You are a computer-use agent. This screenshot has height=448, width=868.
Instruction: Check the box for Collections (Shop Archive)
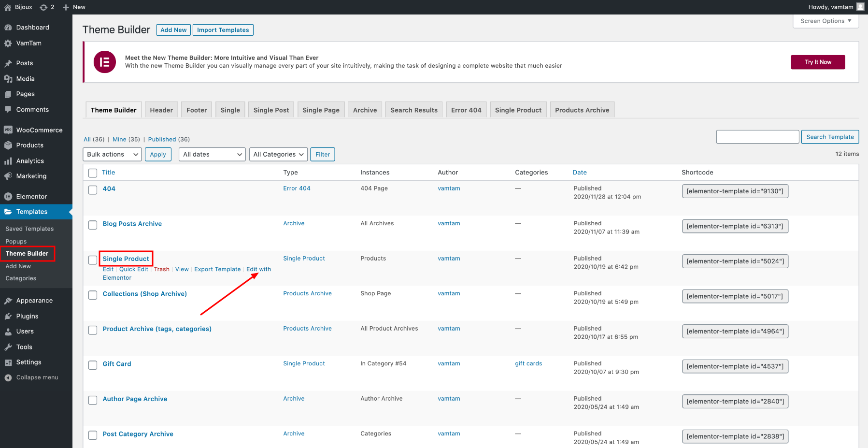pos(93,295)
